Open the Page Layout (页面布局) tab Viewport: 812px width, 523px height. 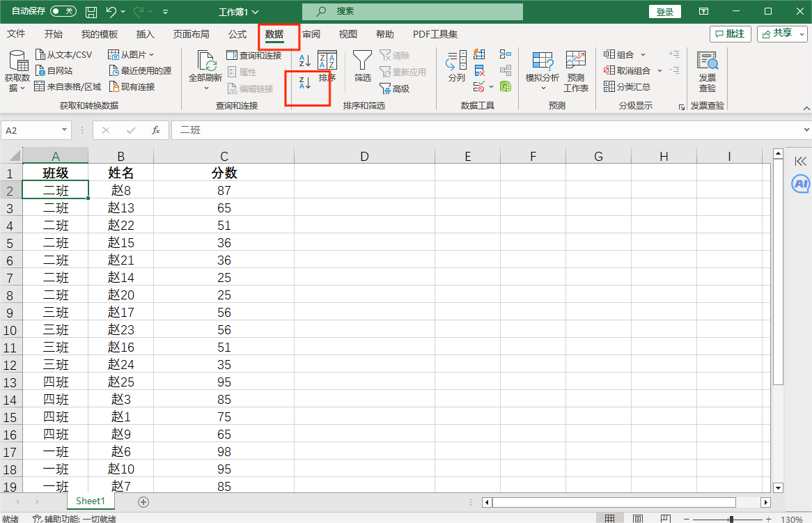[x=191, y=34]
